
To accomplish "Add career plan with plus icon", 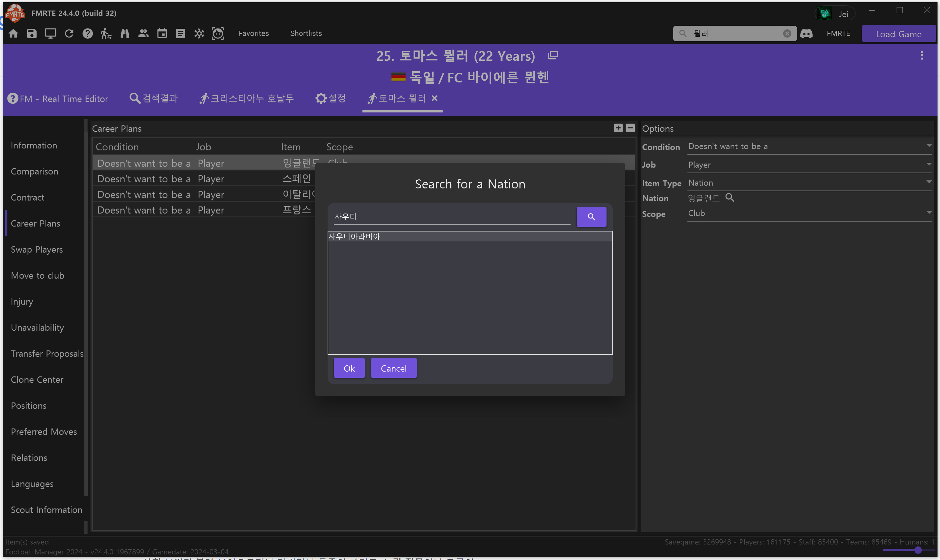I will (x=618, y=128).
